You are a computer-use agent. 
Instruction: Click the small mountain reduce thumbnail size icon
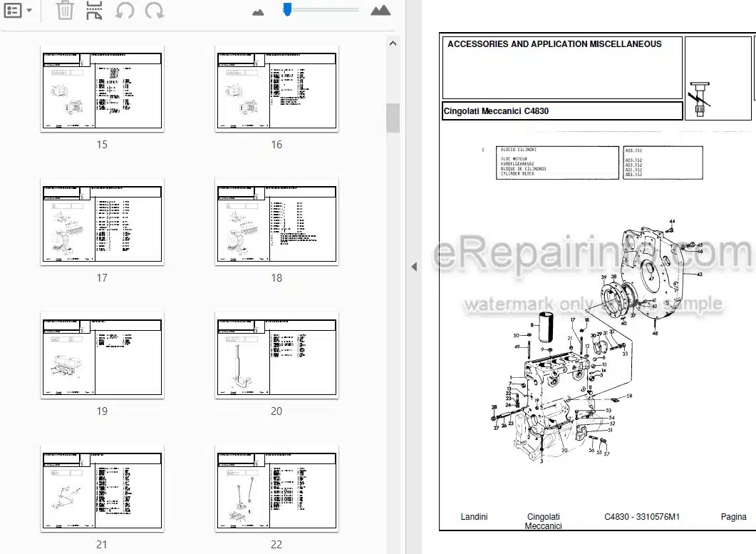click(x=258, y=12)
